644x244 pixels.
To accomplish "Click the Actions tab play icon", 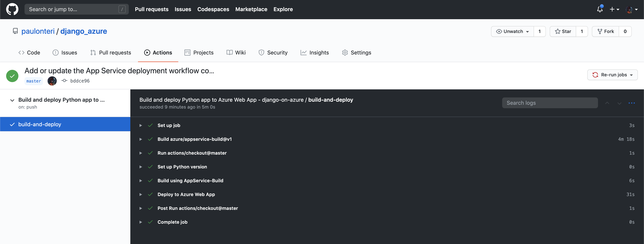I will tap(147, 53).
